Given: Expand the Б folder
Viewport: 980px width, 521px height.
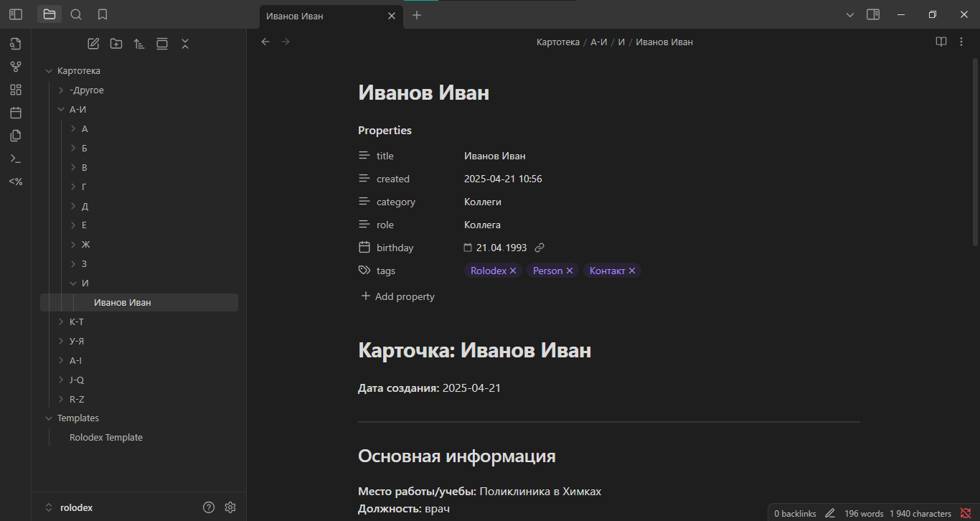Looking at the screenshot, I should (x=73, y=149).
